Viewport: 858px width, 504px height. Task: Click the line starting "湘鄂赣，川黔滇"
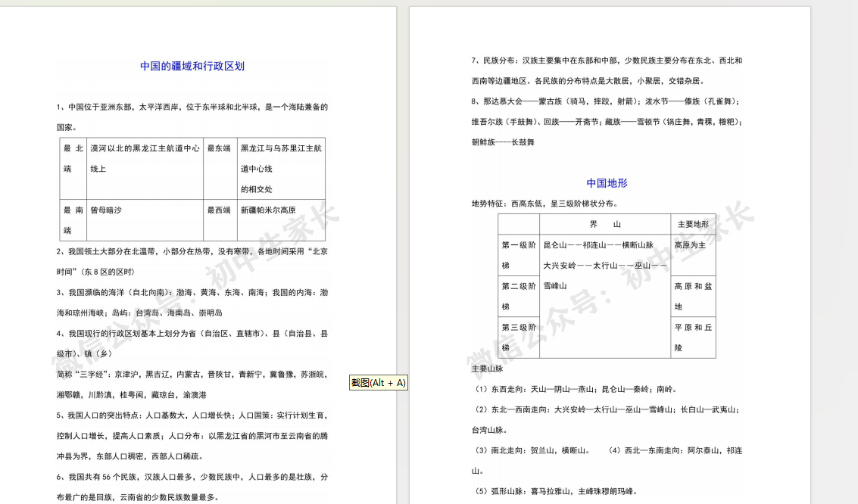[x=131, y=395]
